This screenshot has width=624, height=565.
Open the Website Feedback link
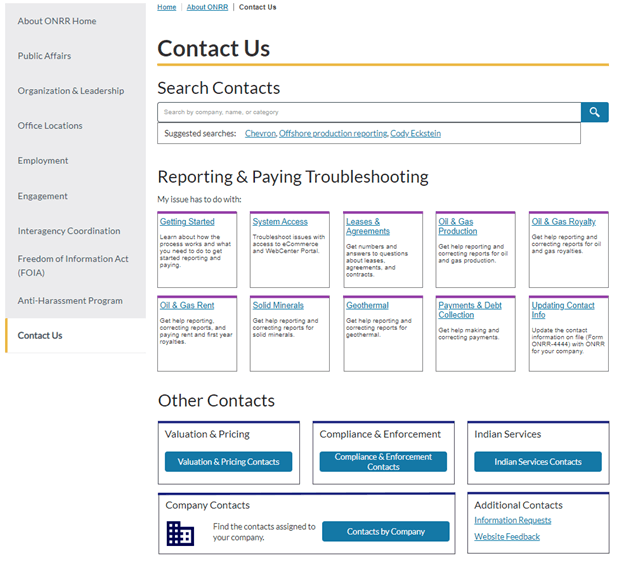[507, 537]
